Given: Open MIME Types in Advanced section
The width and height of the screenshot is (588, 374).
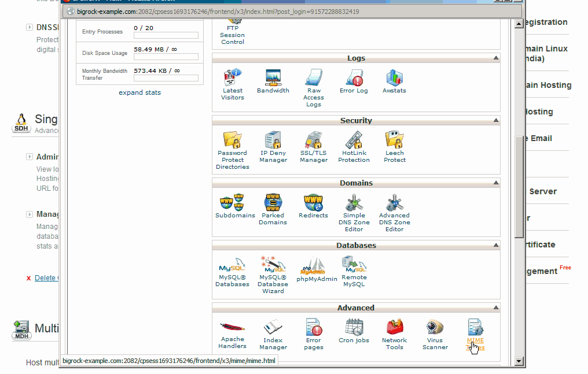Looking at the screenshot, I should tap(475, 329).
